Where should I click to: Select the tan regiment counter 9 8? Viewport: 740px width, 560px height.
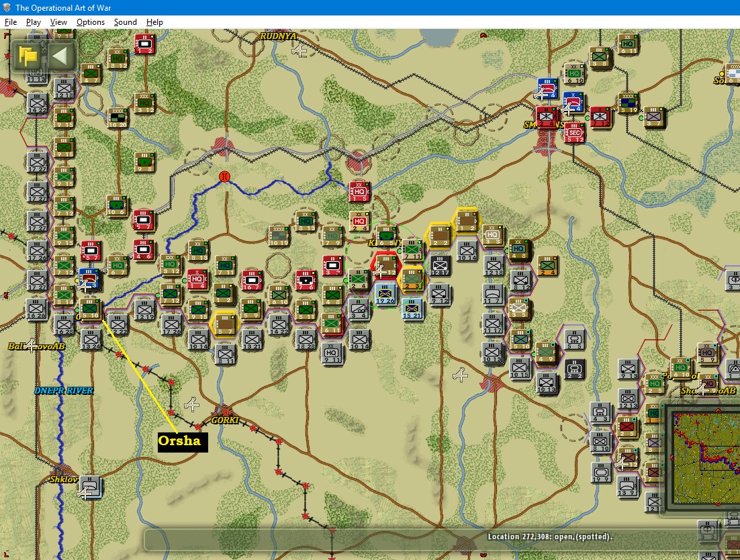[144, 162]
